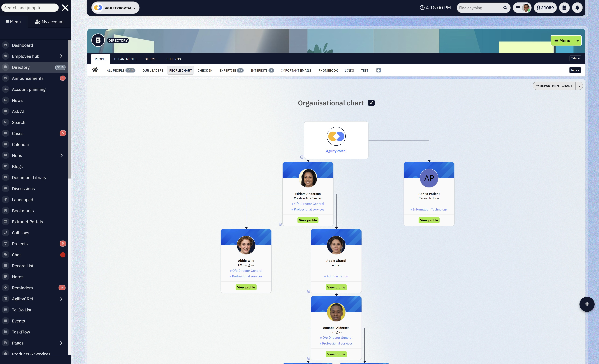The image size is (599, 364).
Task: Click the plus icon after TEST tab
Action: coord(378,70)
